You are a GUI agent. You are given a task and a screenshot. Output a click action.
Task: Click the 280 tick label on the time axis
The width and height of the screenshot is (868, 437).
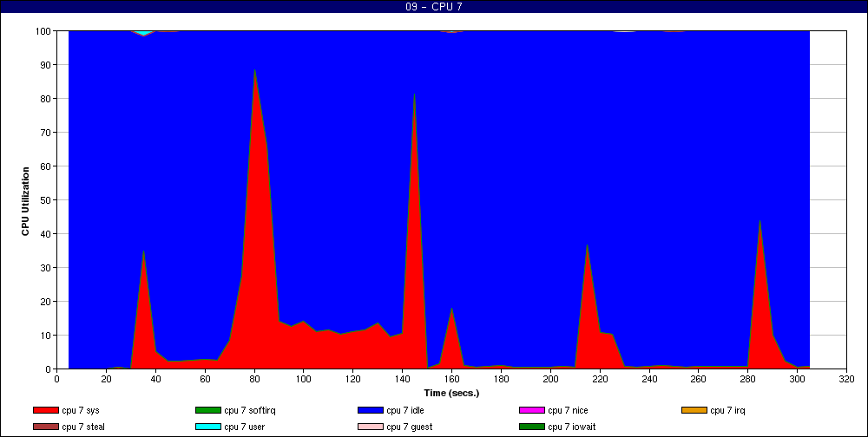(748, 379)
